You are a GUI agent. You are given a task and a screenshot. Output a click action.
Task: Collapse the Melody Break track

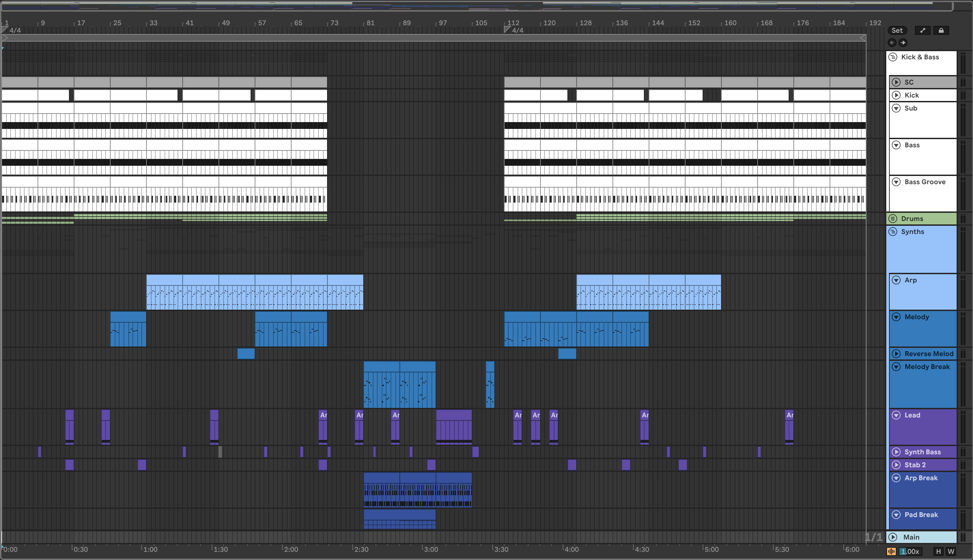(x=897, y=367)
